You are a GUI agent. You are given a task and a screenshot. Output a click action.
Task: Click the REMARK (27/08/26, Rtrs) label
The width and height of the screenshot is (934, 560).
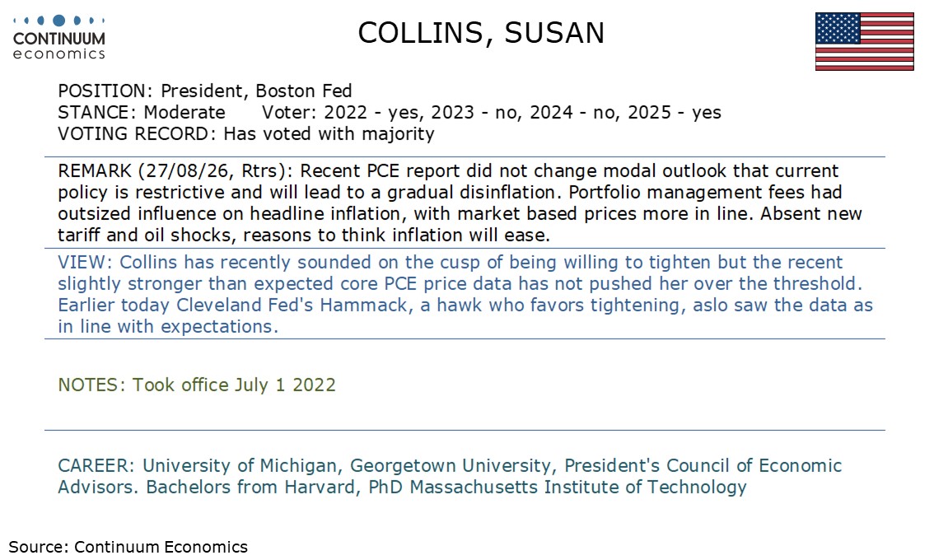coord(175,171)
